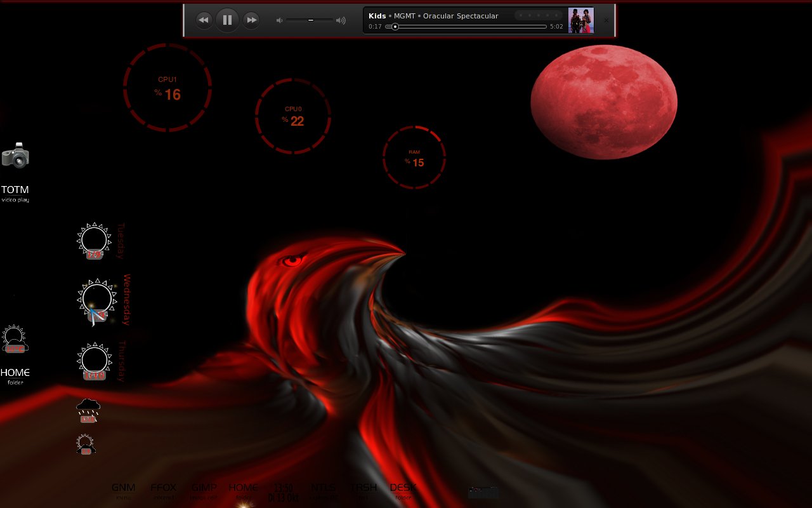Viewport: 812px width, 508px height.
Task: Click the current weather icon above HOME
Action: (x=15, y=339)
